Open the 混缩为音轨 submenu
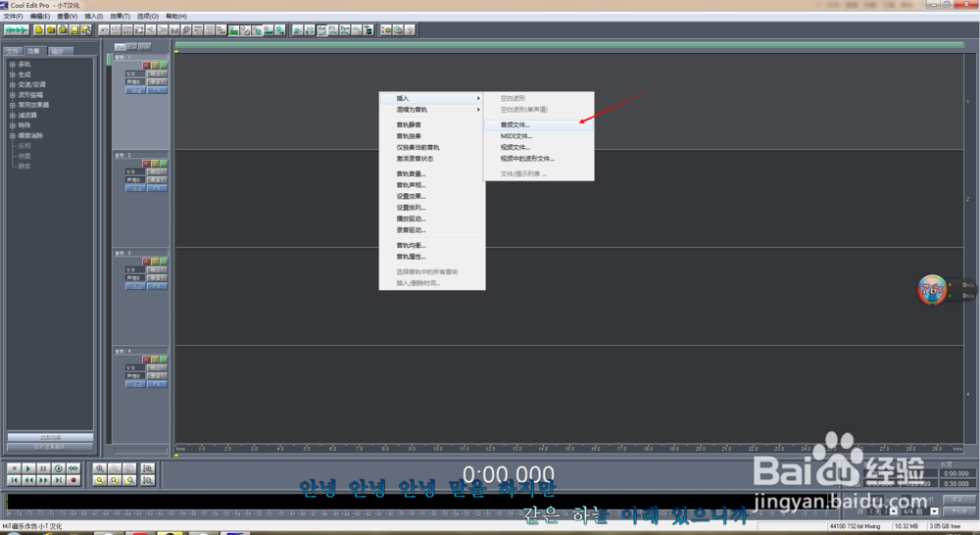The width and height of the screenshot is (980, 535). 432,110
